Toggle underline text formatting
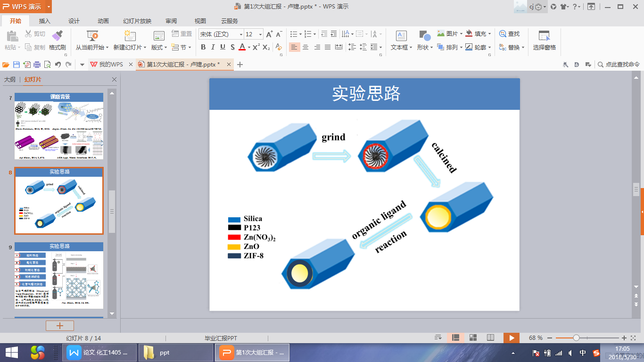This screenshot has width=644, height=362. [x=222, y=47]
